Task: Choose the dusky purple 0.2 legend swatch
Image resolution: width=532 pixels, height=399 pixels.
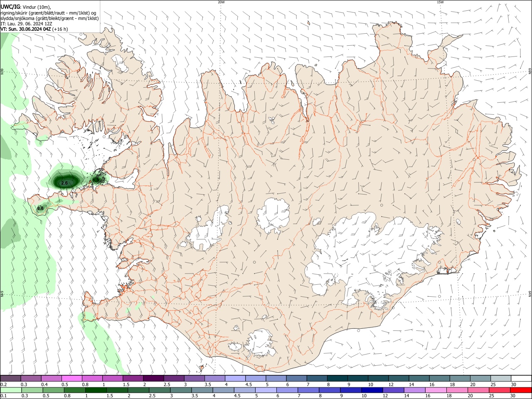Action: coord(11,379)
